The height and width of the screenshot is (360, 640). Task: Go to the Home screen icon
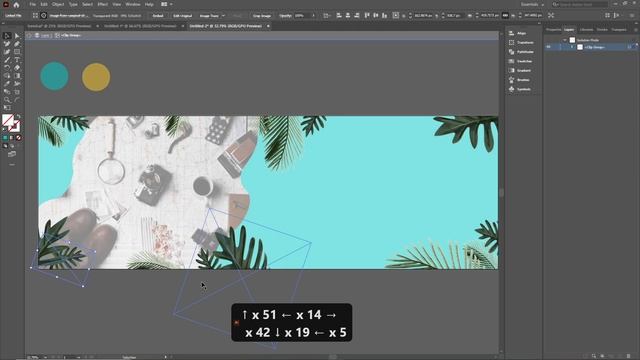(x=16, y=4)
